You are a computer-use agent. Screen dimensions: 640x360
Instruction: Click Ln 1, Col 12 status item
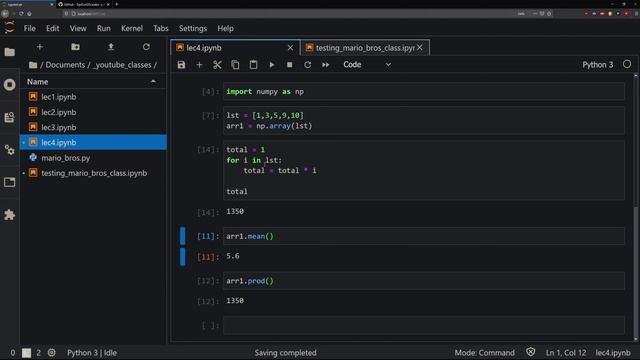566,353
